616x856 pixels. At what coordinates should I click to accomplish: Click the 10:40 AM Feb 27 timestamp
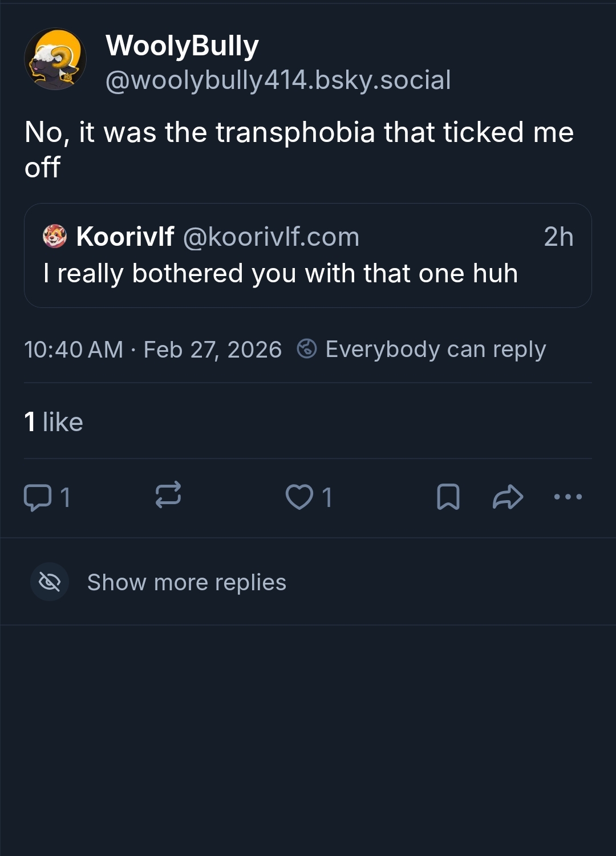tap(153, 350)
